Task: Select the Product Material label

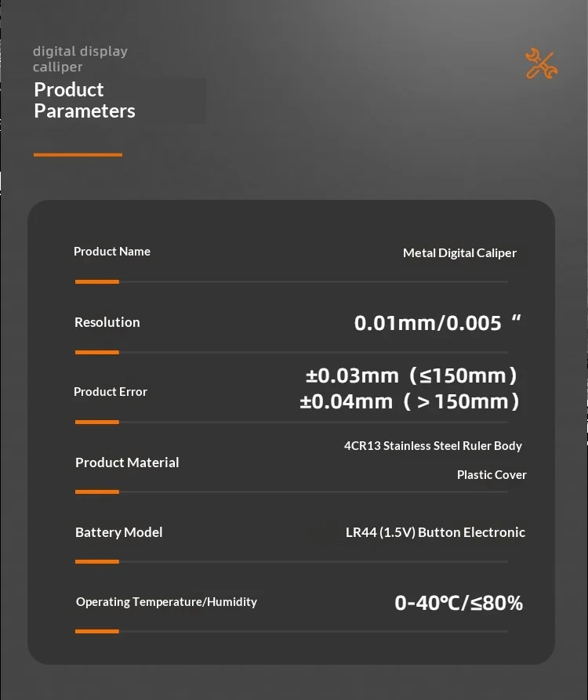Action: click(x=127, y=462)
